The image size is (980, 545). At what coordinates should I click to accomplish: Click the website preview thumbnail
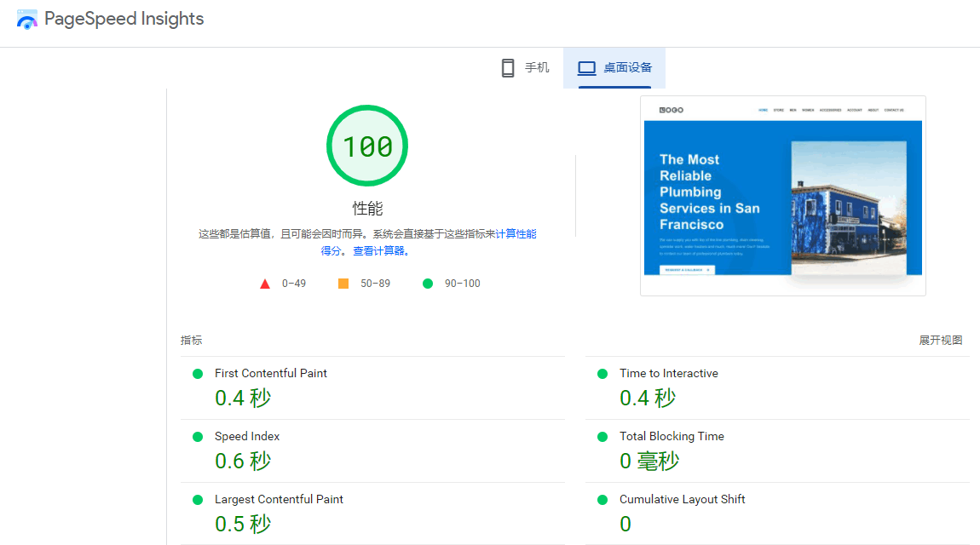782,196
